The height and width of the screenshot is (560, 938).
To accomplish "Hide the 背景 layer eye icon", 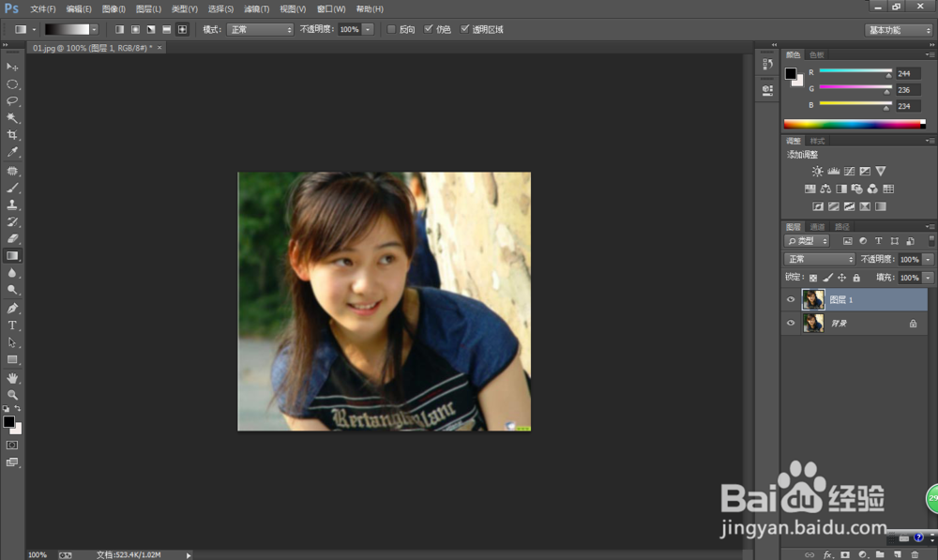I will click(x=791, y=323).
